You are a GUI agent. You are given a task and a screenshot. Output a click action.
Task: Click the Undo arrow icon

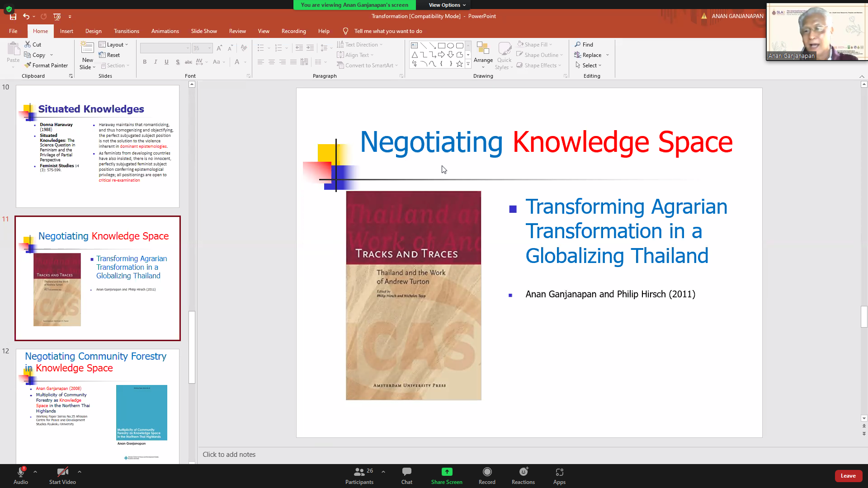[x=26, y=17]
